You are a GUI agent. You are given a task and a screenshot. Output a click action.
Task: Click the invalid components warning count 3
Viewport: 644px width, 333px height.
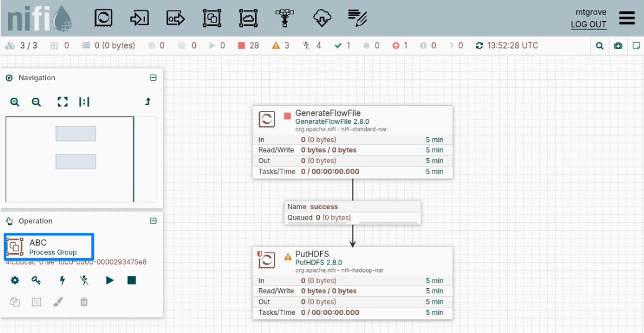click(x=280, y=45)
